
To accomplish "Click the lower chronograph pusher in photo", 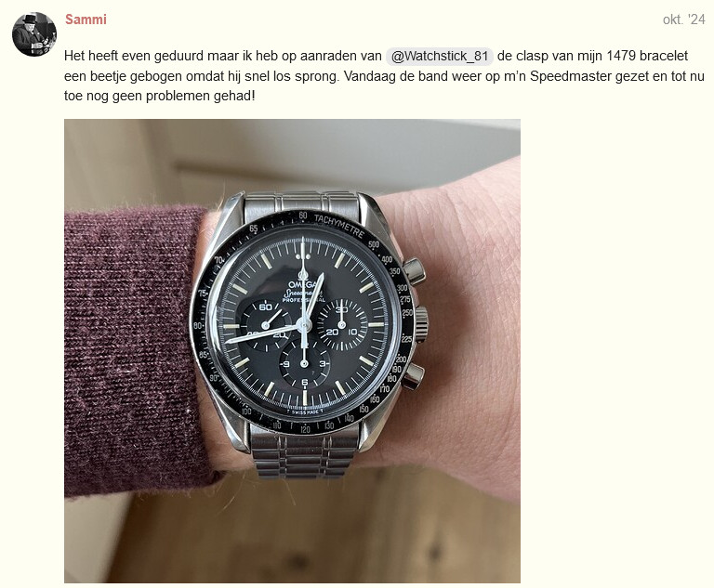I will tap(413, 376).
